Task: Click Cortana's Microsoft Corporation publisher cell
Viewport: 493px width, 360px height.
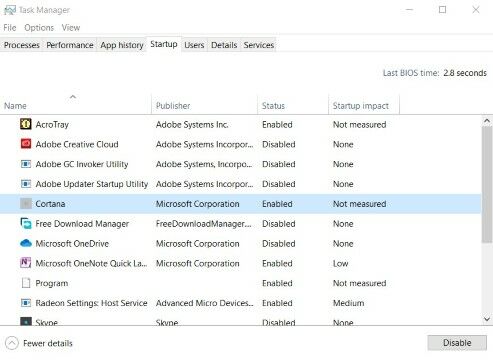Action: (x=197, y=204)
